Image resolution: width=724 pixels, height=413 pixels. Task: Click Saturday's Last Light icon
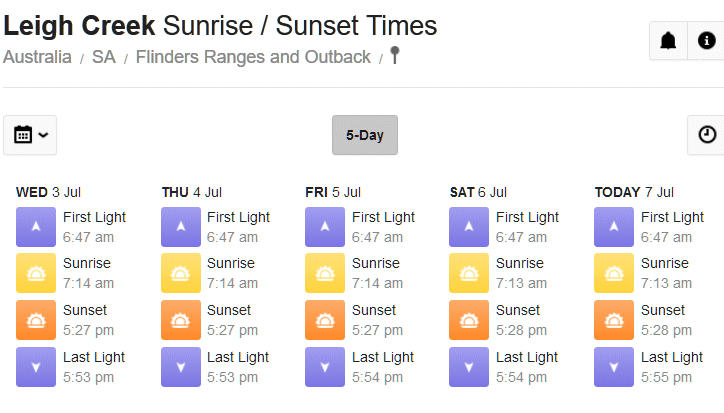pos(469,367)
